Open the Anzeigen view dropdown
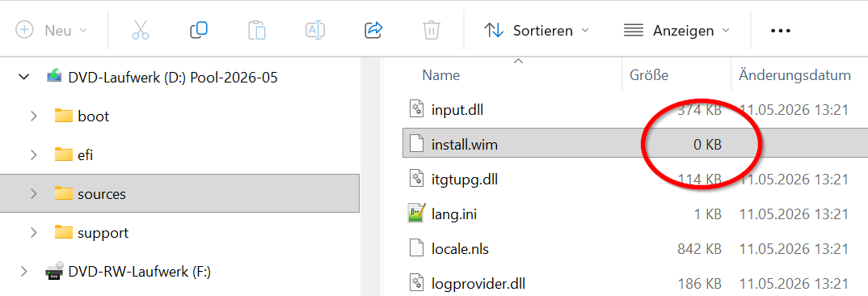Viewport: 868px width, 296px height. click(x=676, y=30)
